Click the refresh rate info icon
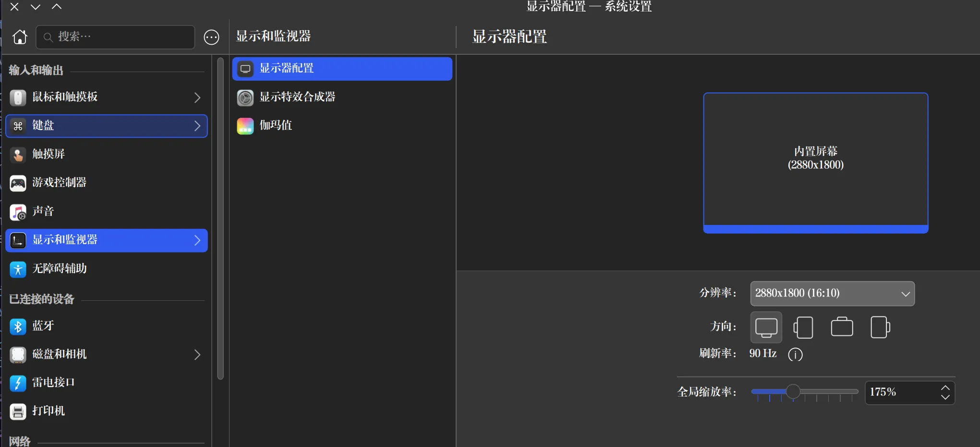 tap(795, 354)
